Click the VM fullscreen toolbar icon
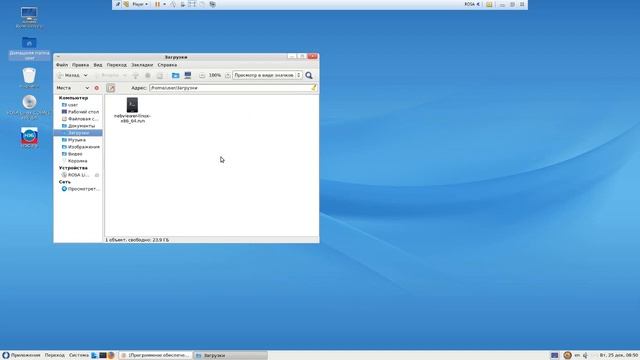The image size is (640, 360). [x=192, y=4]
